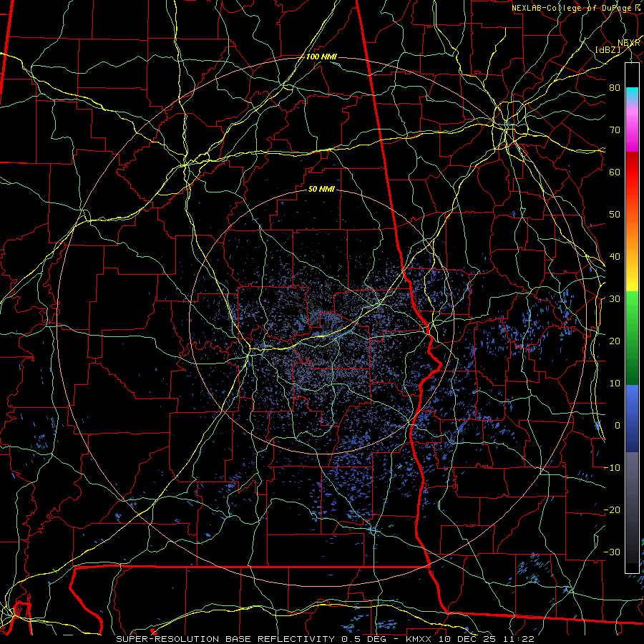This screenshot has height=644, width=644.
Task: Click the 50 NMI range ring label
Action: (321, 190)
